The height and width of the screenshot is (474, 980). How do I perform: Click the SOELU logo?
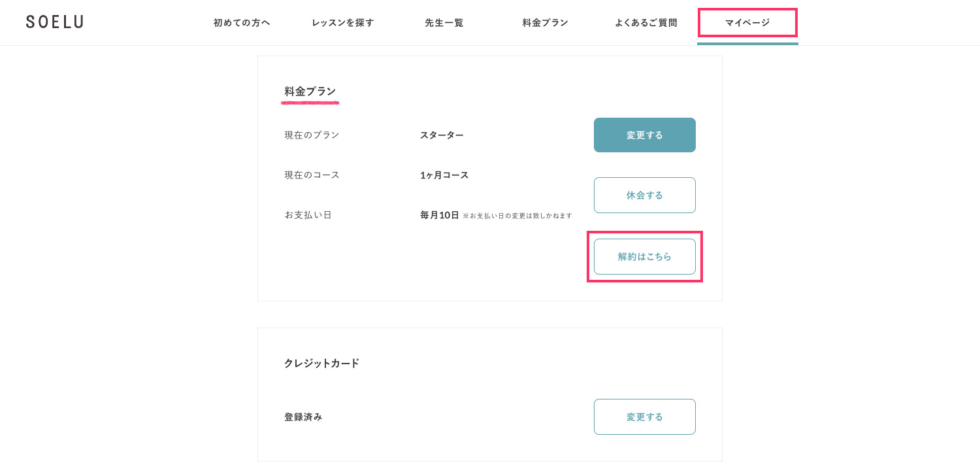click(55, 22)
